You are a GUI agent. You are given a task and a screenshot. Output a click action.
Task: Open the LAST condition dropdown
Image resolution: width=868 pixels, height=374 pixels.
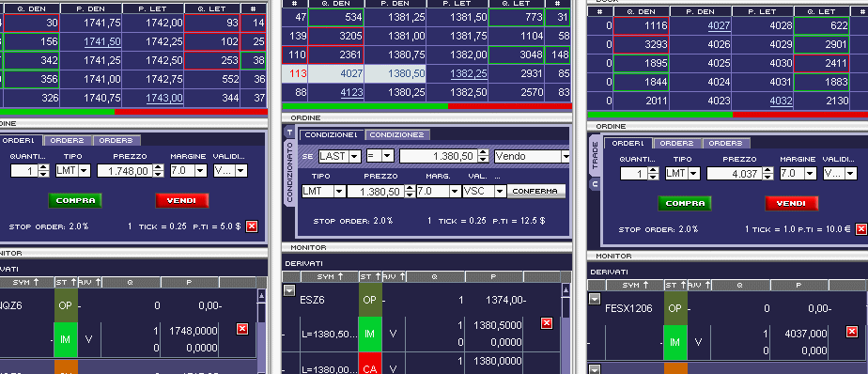coord(354,156)
